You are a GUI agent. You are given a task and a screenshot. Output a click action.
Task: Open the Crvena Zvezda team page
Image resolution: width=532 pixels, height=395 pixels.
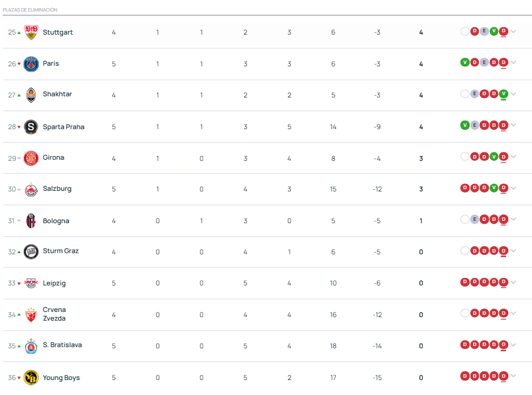click(54, 314)
